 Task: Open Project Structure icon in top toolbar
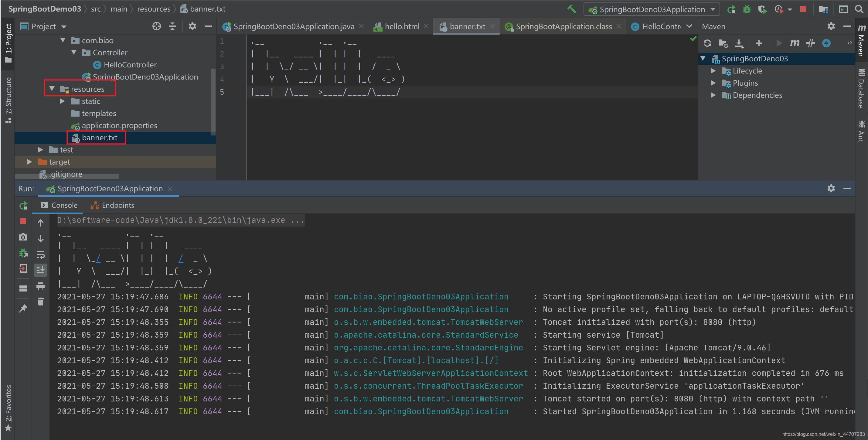pyautogui.click(x=823, y=9)
